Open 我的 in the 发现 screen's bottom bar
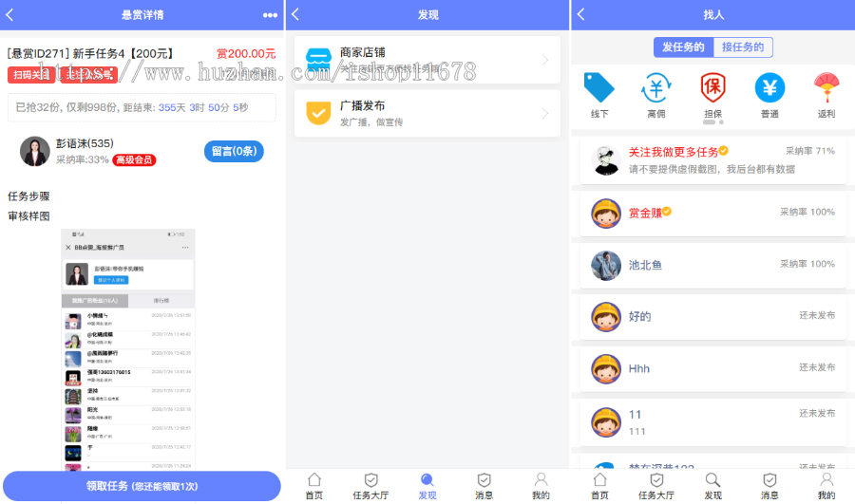855x504 pixels. tap(541, 486)
